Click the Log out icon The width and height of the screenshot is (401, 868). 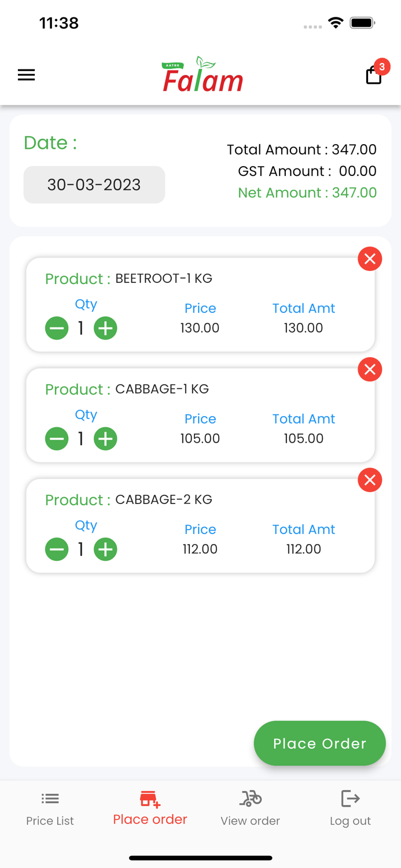(x=350, y=798)
